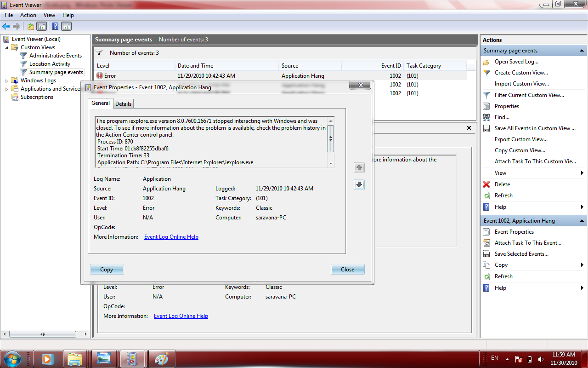
Task: Click the Copy button in Event Properties
Action: point(107,270)
